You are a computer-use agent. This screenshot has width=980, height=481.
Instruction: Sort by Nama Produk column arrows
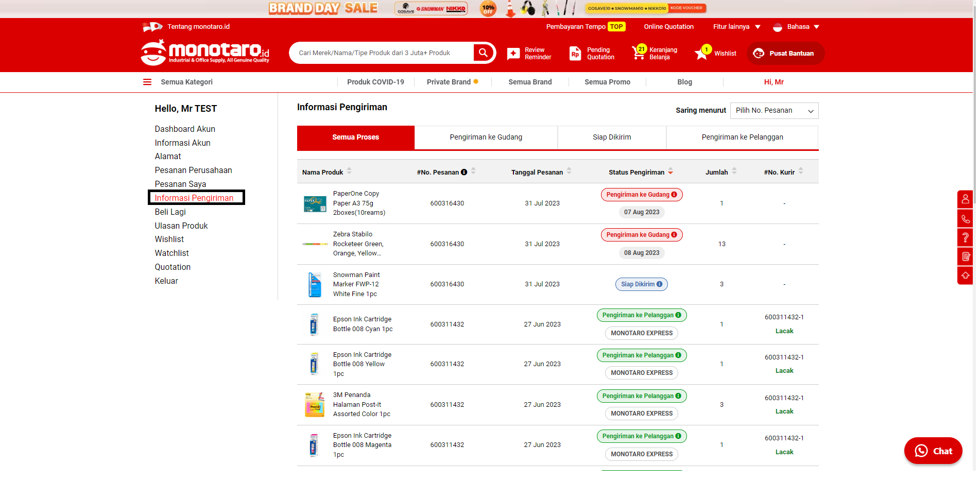pyautogui.click(x=349, y=170)
